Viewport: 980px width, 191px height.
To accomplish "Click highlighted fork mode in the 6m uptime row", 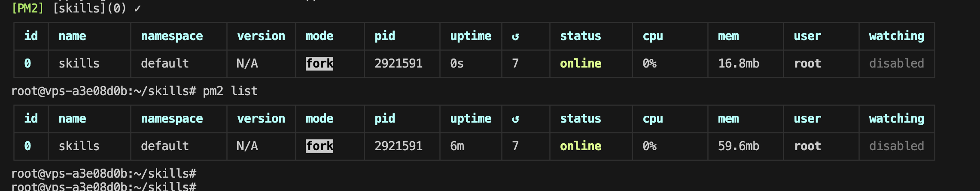I will point(320,146).
